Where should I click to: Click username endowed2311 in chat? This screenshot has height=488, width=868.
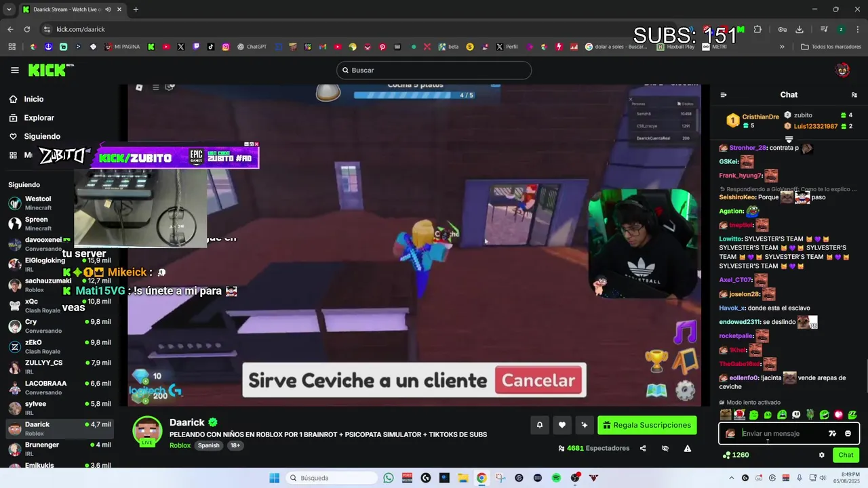(739, 322)
